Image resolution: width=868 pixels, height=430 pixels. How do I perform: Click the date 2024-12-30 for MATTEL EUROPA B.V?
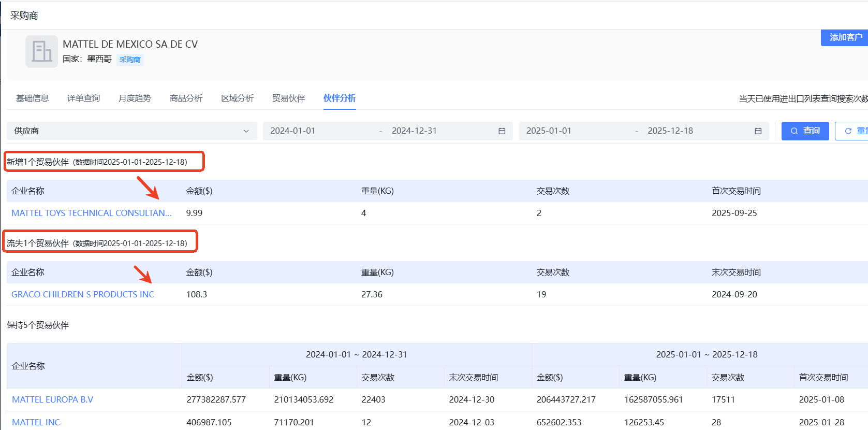pos(472,399)
